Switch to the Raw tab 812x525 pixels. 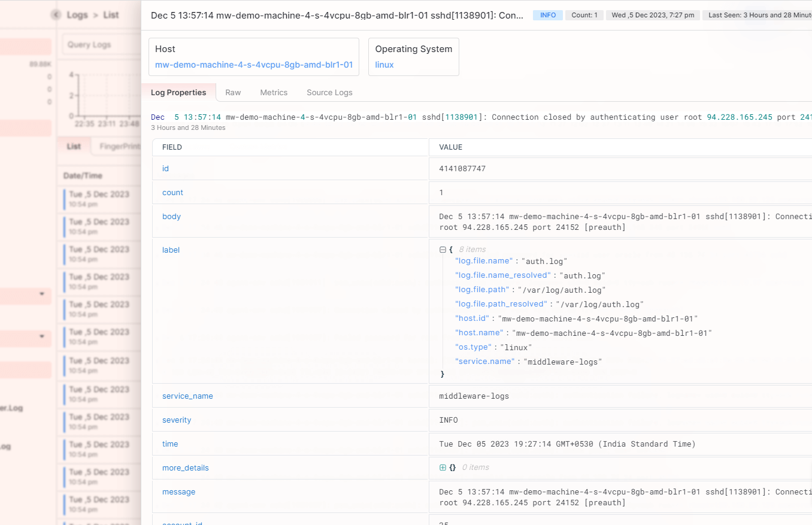[233, 92]
